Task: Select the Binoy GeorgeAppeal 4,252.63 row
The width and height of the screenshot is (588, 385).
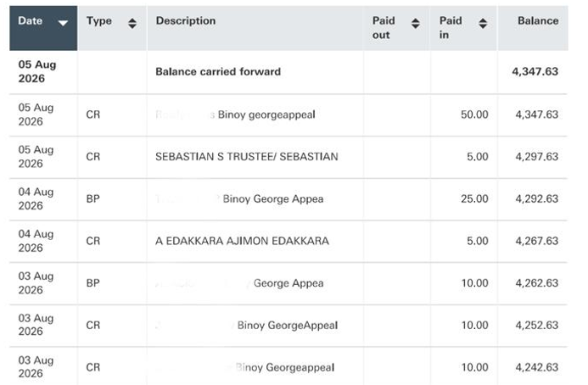Action: [288, 326]
